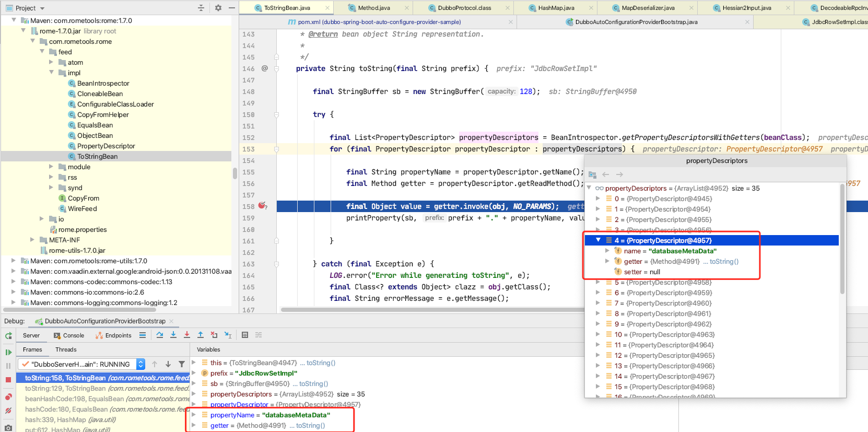Viewport: 868px width, 432px height.
Task: Click the Step Over debugger icon
Action: point(160,335)
